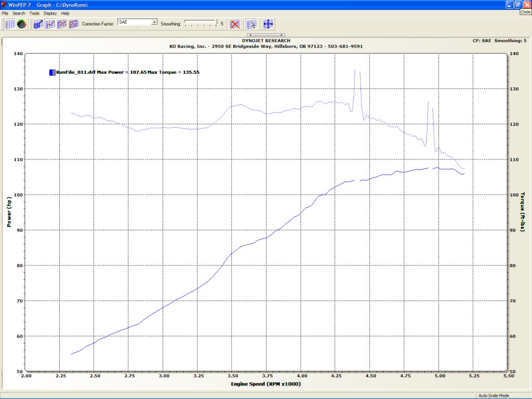The height and width of the screenshot is (399, 532).
Task: Open the Help menu
Action: [65, 13]
